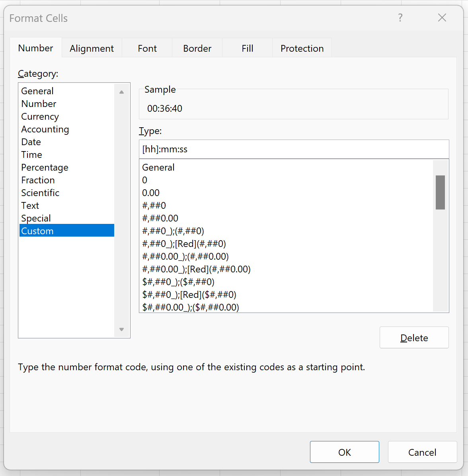This screenshot has height=476, width=468.
Task: Pick the Fraction category
Action: tap(67, 180)
